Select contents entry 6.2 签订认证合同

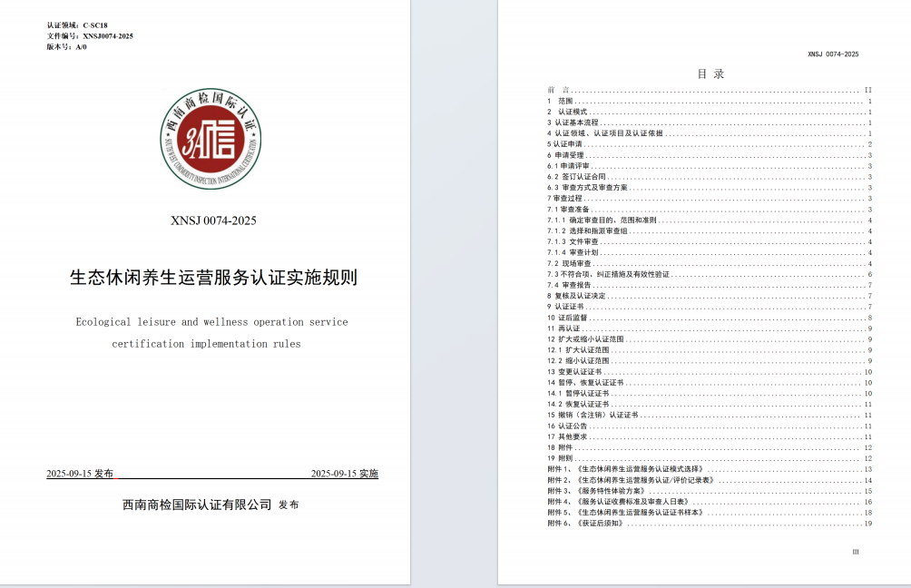coord(576,177)
